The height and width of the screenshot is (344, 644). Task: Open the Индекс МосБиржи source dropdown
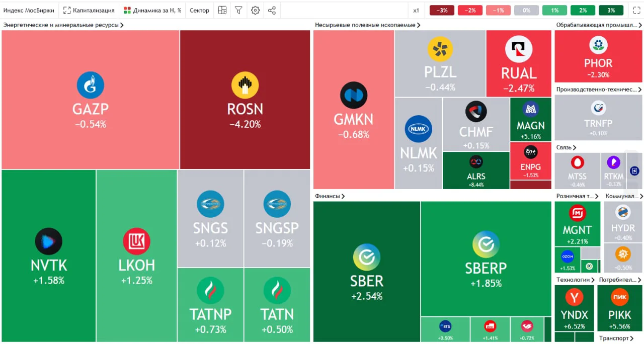(29, 10)
